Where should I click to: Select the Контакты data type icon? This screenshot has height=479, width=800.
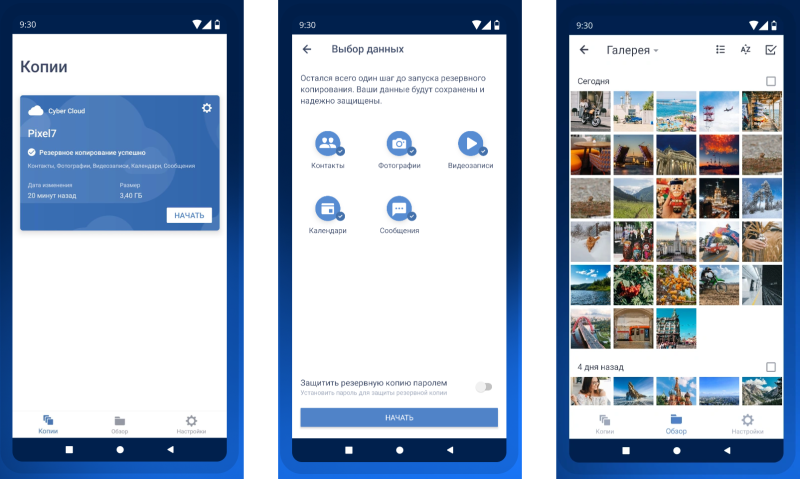(328, 144)
